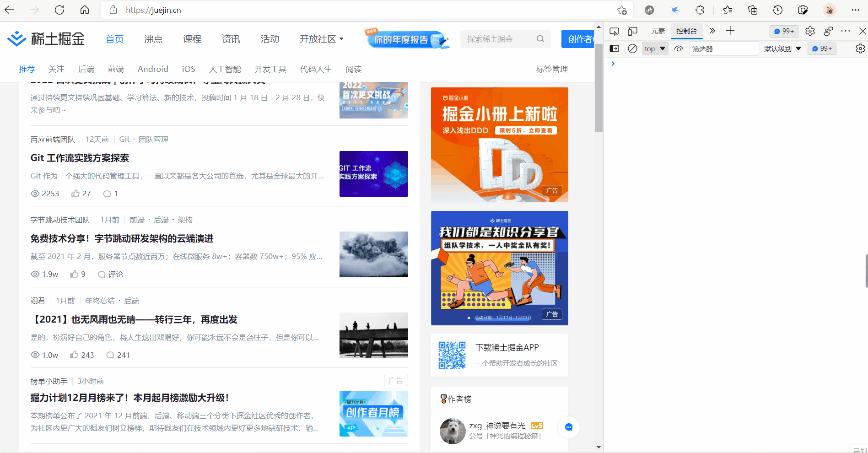Image resolution: width=868 pixels, height=453 pixels.
Task: Open the browser settings and more menu
Action: [855, 10]
